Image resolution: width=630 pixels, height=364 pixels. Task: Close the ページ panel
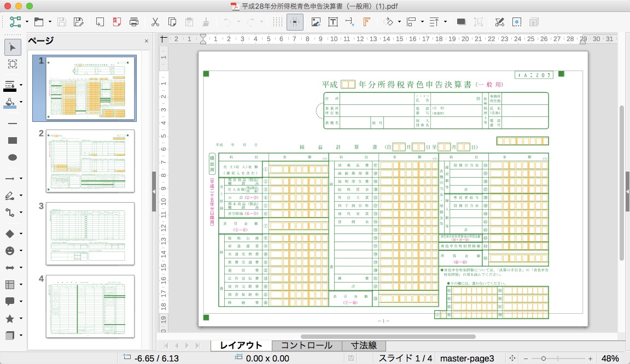147,41
